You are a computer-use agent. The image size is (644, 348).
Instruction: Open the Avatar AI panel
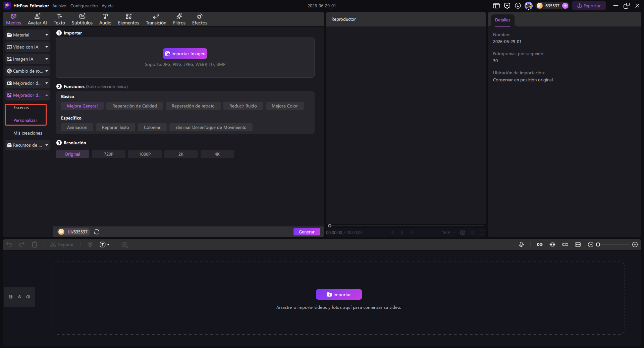click(37, 19)
